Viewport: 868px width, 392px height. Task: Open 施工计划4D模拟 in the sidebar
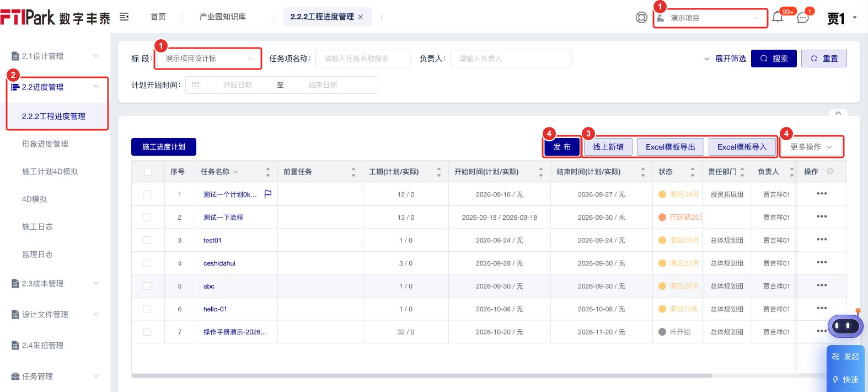pos(50,171)
